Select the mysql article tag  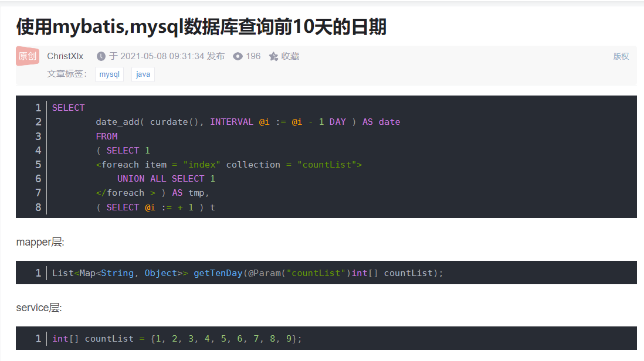109,74
